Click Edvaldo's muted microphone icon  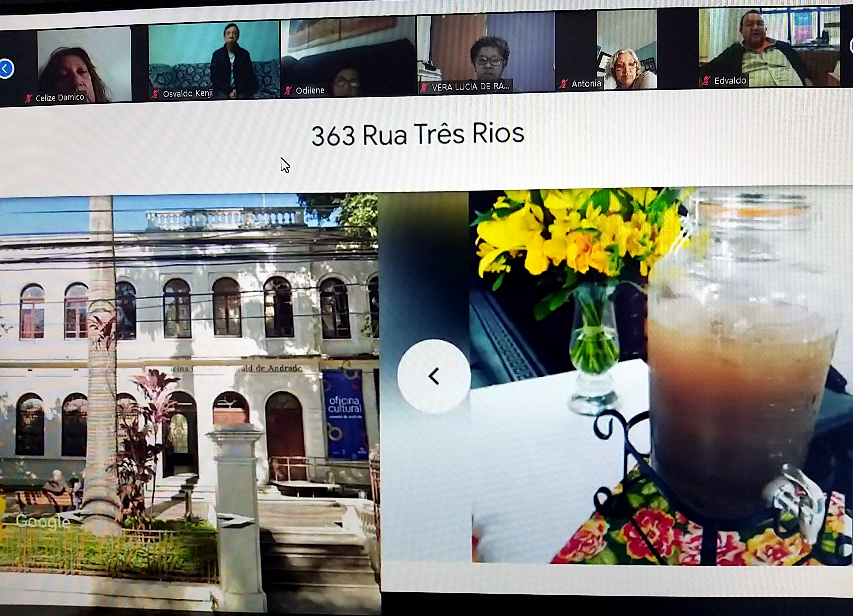pyautogui.click(x=706, y=80)
